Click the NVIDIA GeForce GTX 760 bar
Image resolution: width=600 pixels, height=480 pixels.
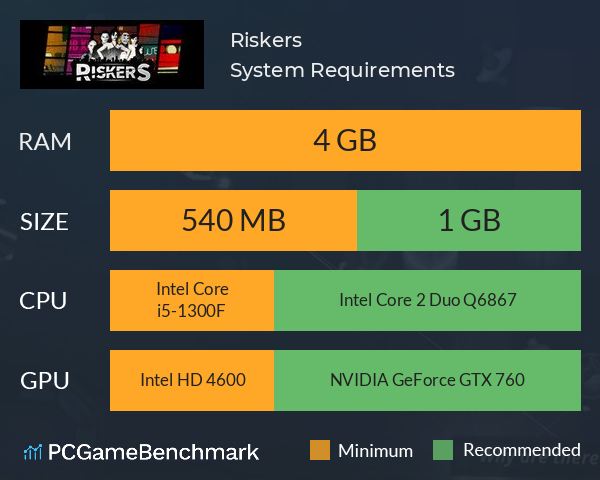[427, 380]
